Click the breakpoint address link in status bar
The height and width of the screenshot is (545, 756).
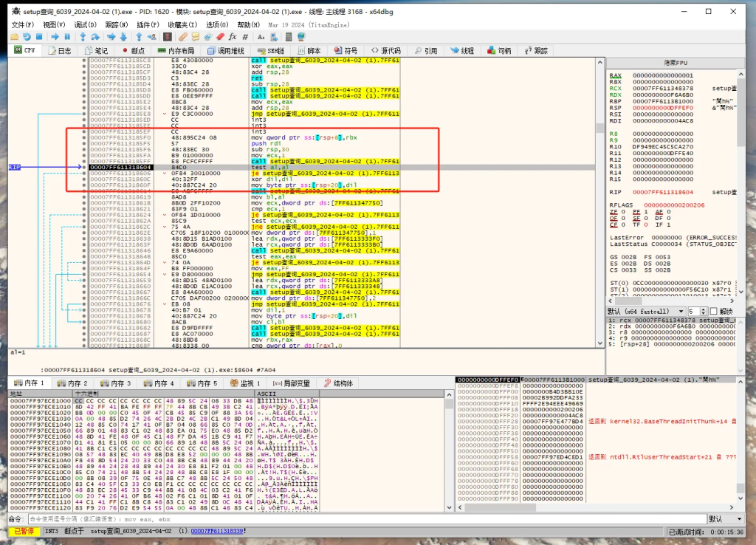click(x=217, y=532)
